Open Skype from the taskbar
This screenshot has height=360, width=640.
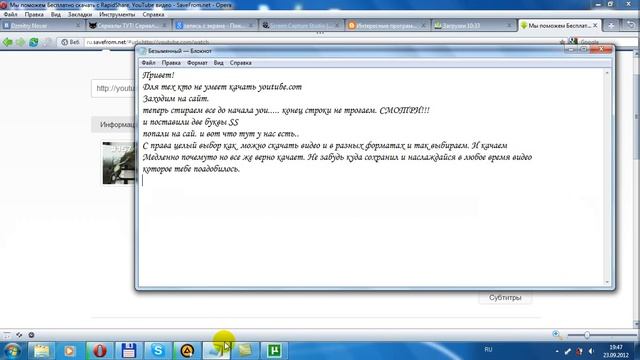coord(158,351)
